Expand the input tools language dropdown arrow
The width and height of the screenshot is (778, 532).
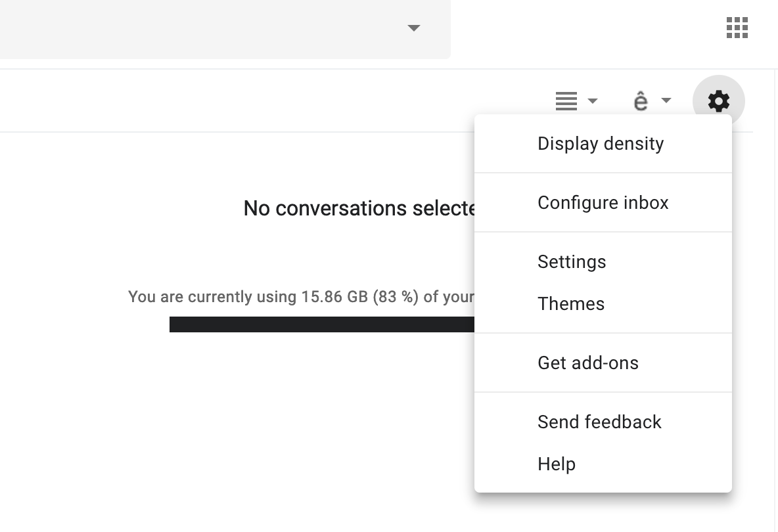pyautogui.click(x=666, y=101)
